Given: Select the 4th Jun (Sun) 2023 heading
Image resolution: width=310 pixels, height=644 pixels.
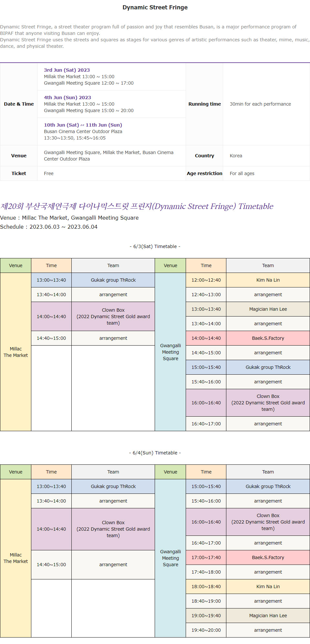Looking at the screenshot, I should click(67, 98).
